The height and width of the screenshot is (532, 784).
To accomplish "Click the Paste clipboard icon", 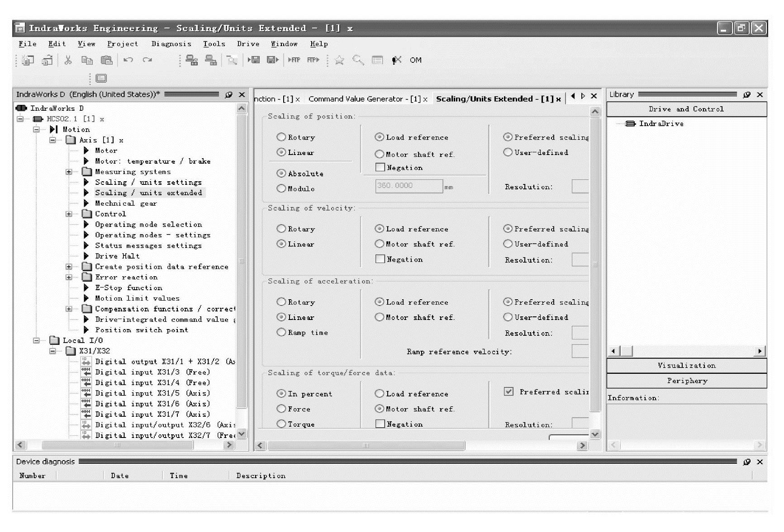I will pyautogui.click(x=106, y=60).
